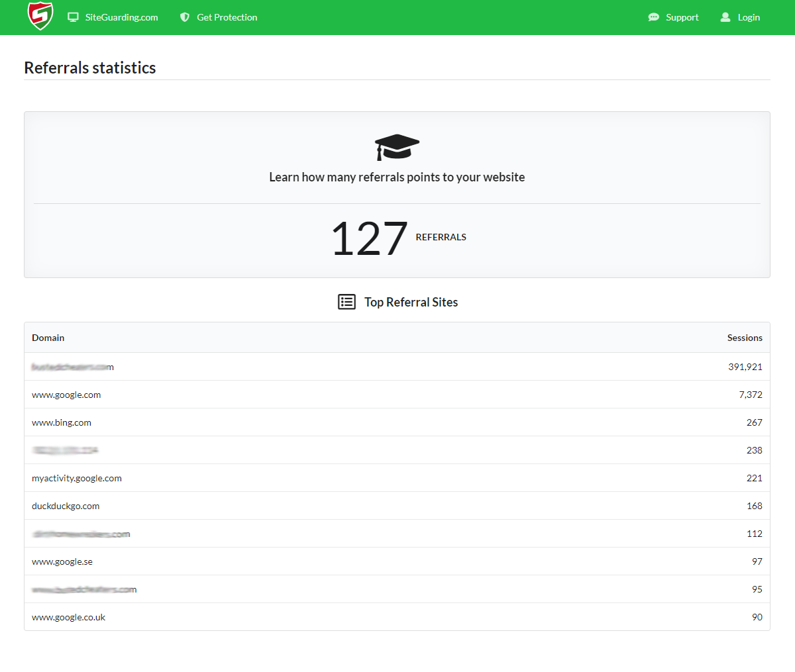795x672 pixels.
Task: Click the user icon beside Login
Action: (725, 17)
